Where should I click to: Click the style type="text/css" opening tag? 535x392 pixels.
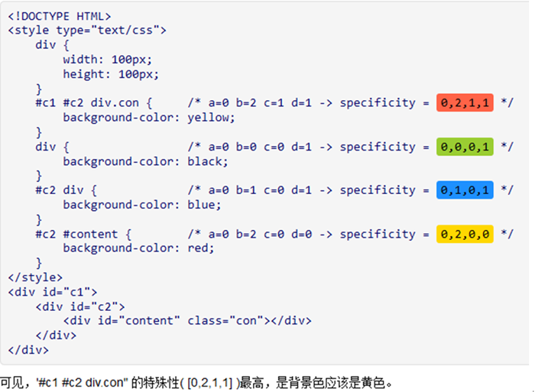87,31
